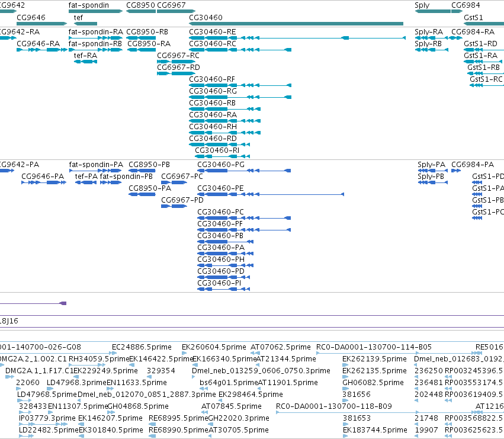Click protein label CG30460-PE
The image size is (504, 439).
[x=220, y=188]
